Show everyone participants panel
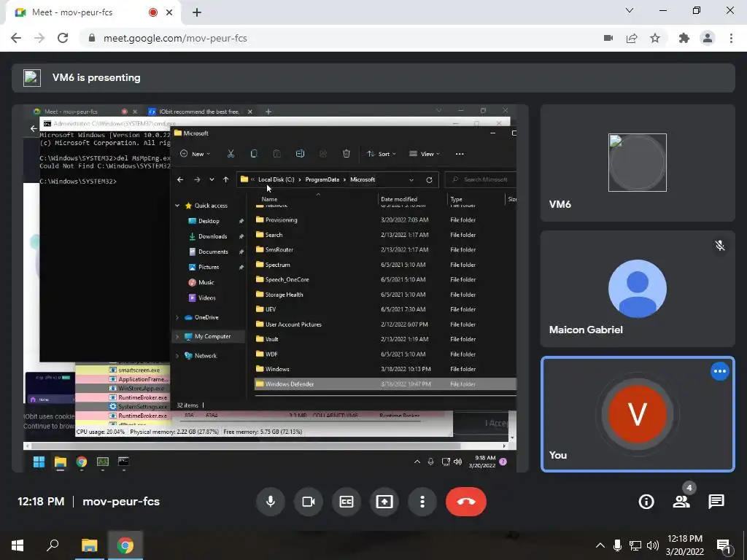 [x=682, y=502]
